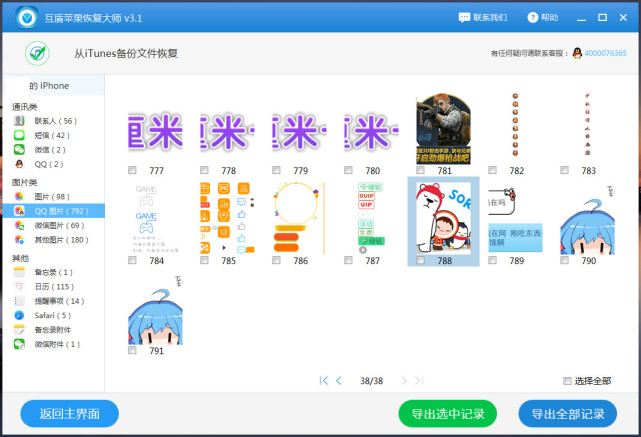Select the polar bear thumbnail 788
This screenshot has height=437, width=641.
click(x=444, y=218)
